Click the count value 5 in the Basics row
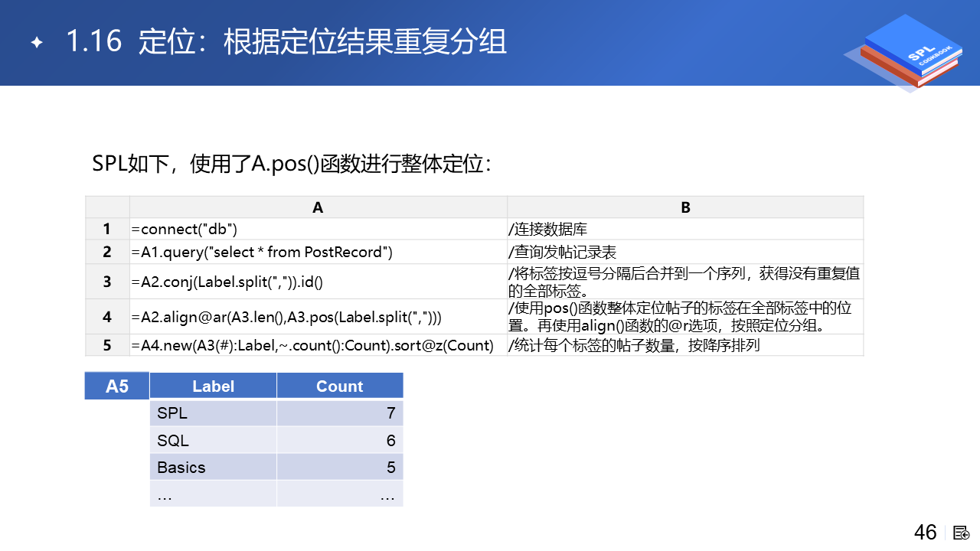Image resolution: width=980 pixels, height=551 pixels. (390, 467)
